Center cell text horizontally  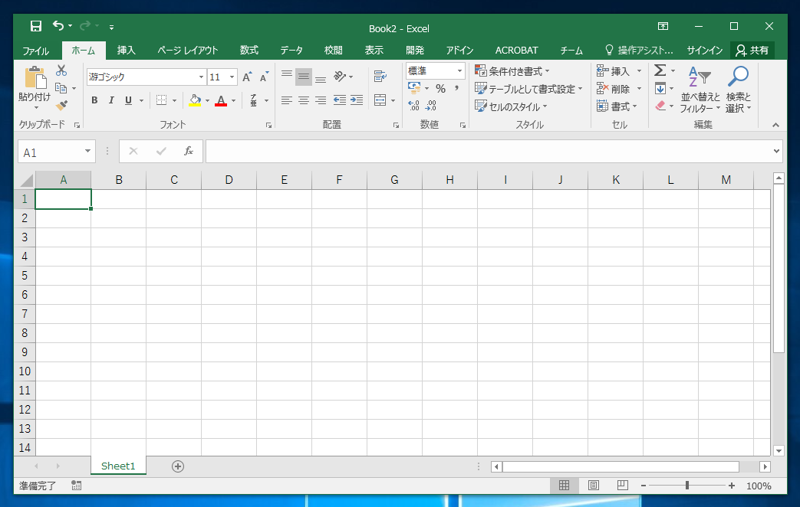click(304, 100)
